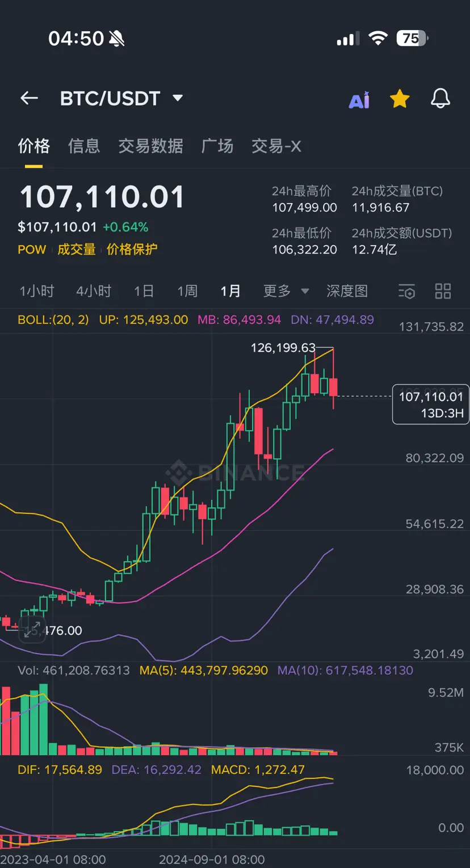Tap 24h最高价 value 107,499.00
The height and width of the screenshot is (868, 470).
[x=305, y=208]
